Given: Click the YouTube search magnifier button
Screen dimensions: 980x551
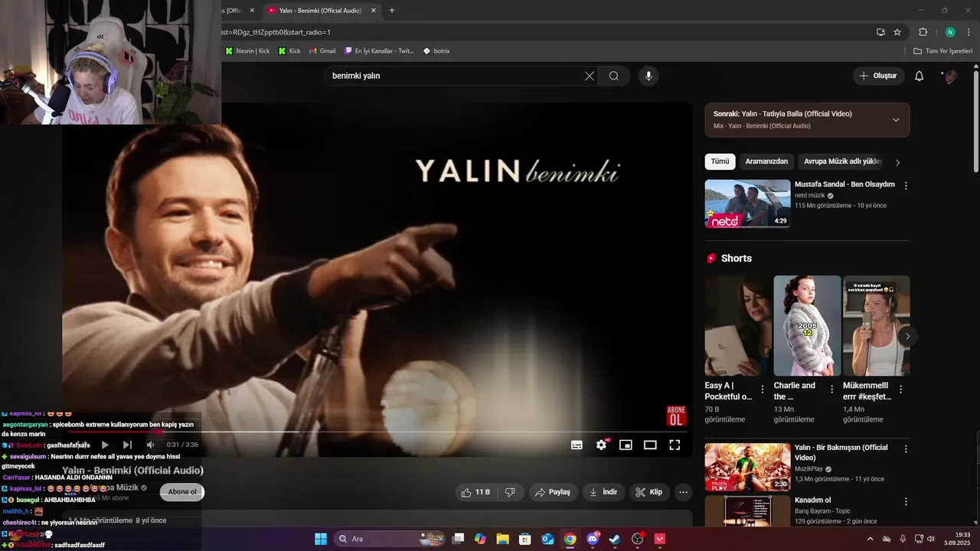Looking at the screenshot, I should (x=614, y=76).
